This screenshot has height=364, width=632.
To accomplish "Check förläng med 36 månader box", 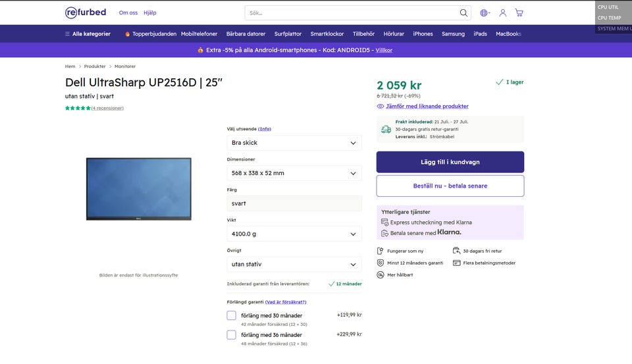I will 231,334.
